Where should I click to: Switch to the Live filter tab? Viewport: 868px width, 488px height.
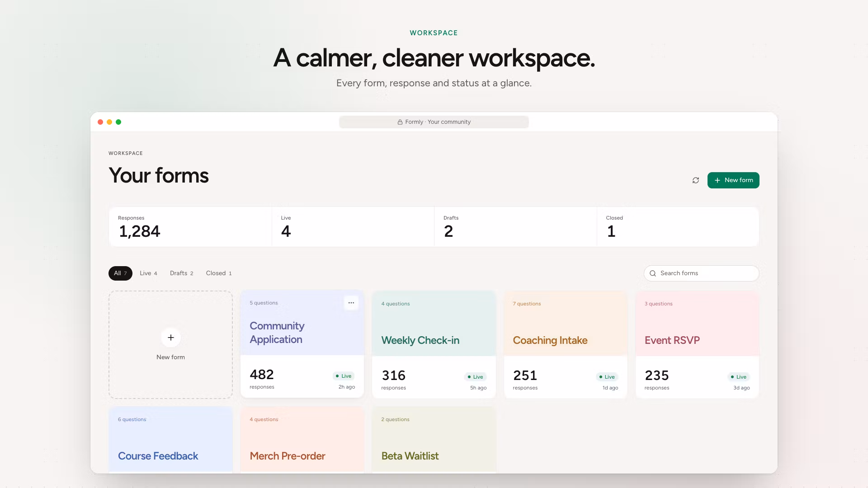point(148,273)
